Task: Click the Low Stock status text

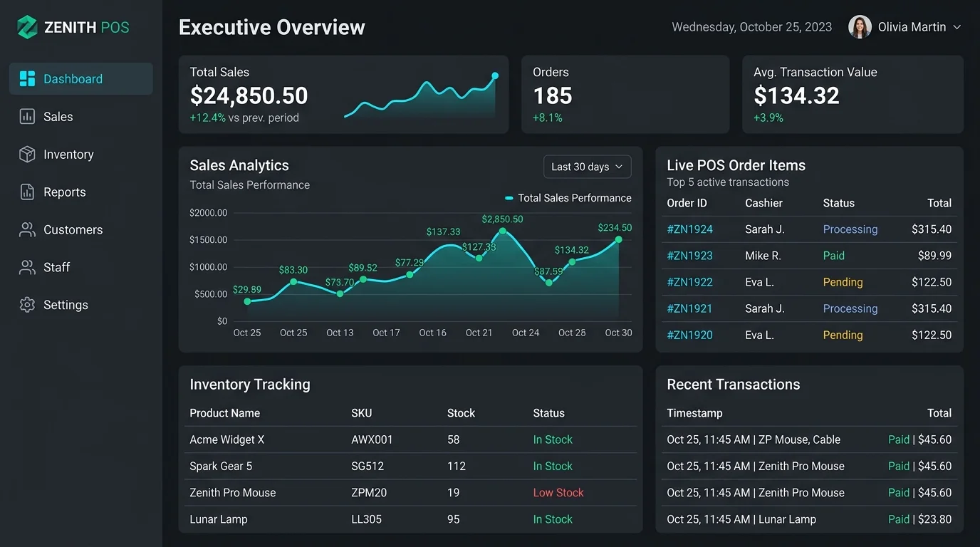Action: [558, 493]
